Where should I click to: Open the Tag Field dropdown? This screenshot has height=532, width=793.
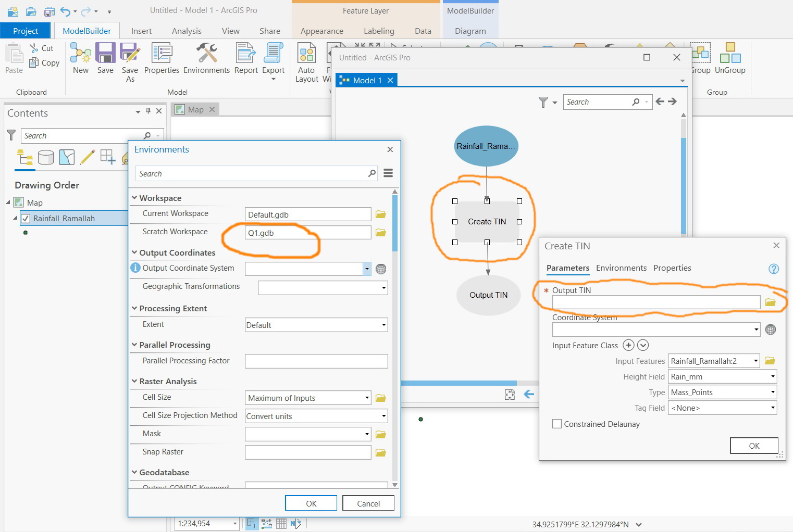pyautogui.click(x=773, y=408)
